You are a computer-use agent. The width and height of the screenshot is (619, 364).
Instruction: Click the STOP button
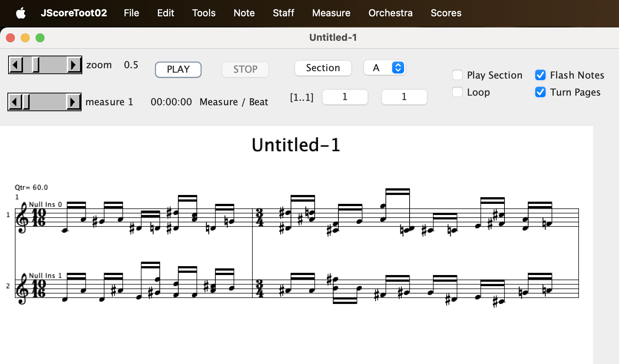[245, 70]
